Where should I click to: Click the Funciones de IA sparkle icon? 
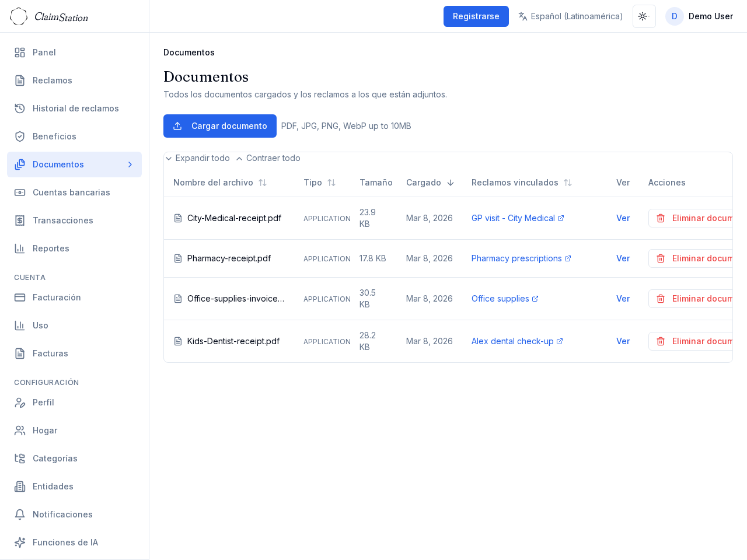click(20, 542)
